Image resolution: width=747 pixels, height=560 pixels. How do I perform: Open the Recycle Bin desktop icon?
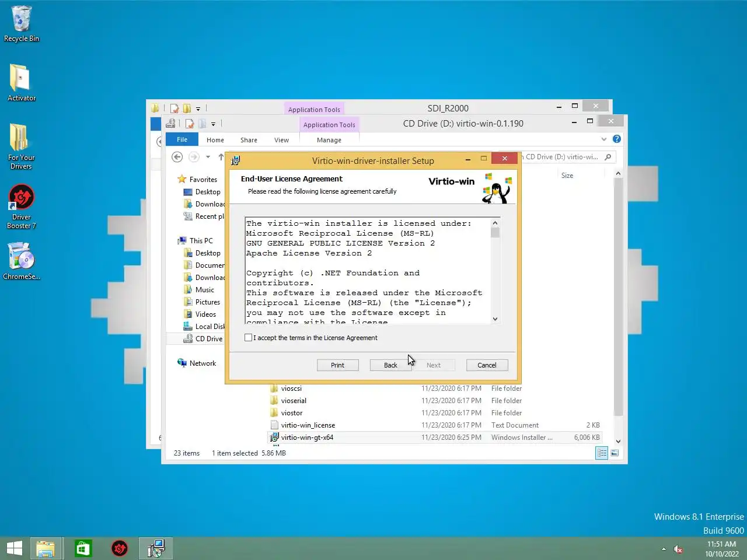pos(22,23)
